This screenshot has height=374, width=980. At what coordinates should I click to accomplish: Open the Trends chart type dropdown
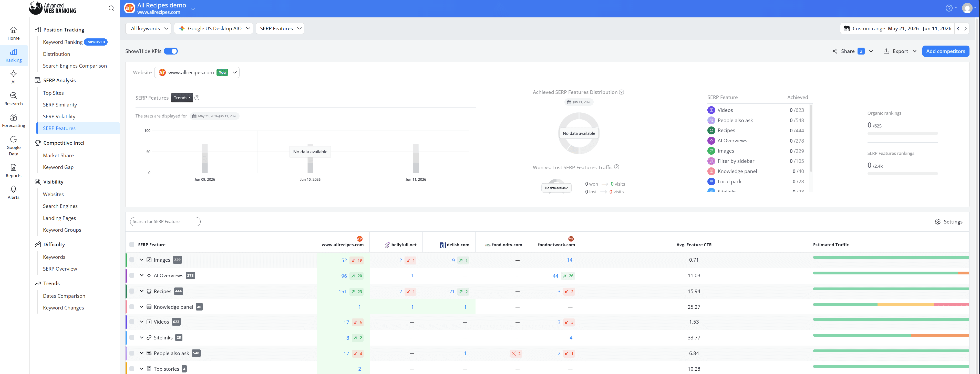pyautogui.click(x=182, y=98)
